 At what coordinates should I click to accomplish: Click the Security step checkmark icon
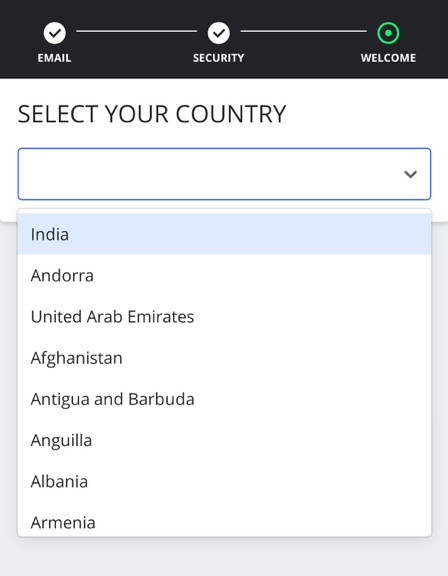(x=218, y=33)
